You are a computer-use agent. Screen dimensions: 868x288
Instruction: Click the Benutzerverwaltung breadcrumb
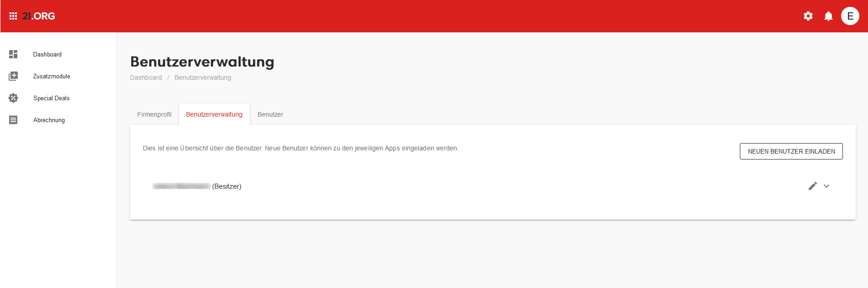tap(203, 77)
